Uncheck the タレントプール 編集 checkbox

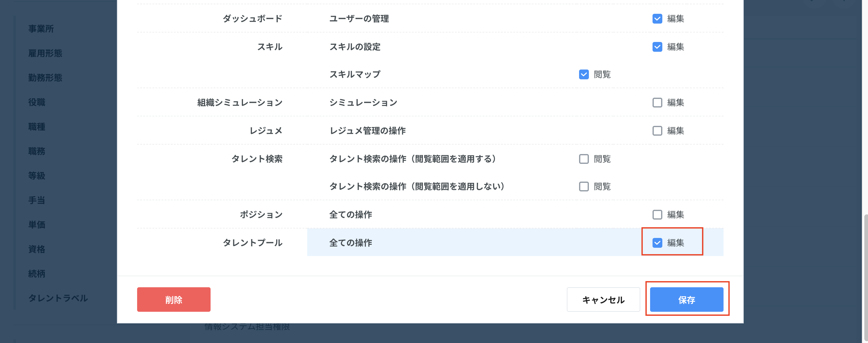click(x=657, y=243)
